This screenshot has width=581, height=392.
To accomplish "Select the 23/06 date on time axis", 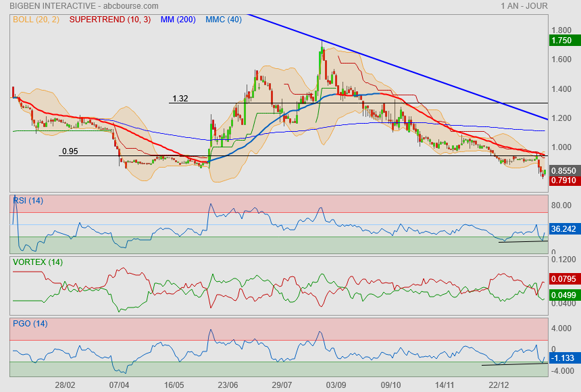I will coord(228,384).
